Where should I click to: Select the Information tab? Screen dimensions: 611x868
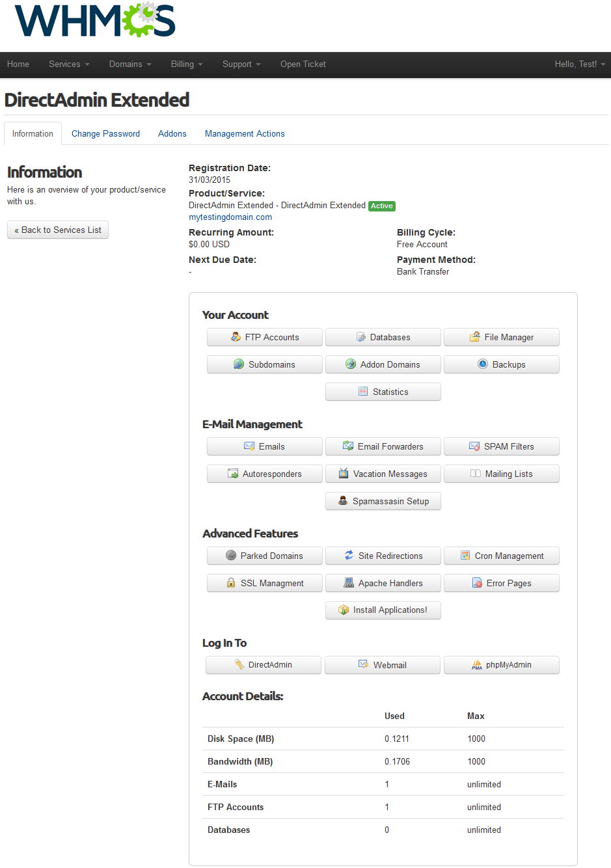(x=33, y=133)
